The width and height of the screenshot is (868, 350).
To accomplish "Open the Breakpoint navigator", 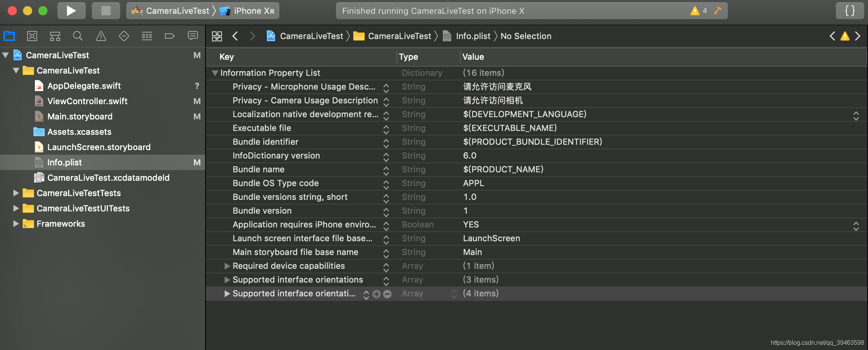I will (170, 36).
